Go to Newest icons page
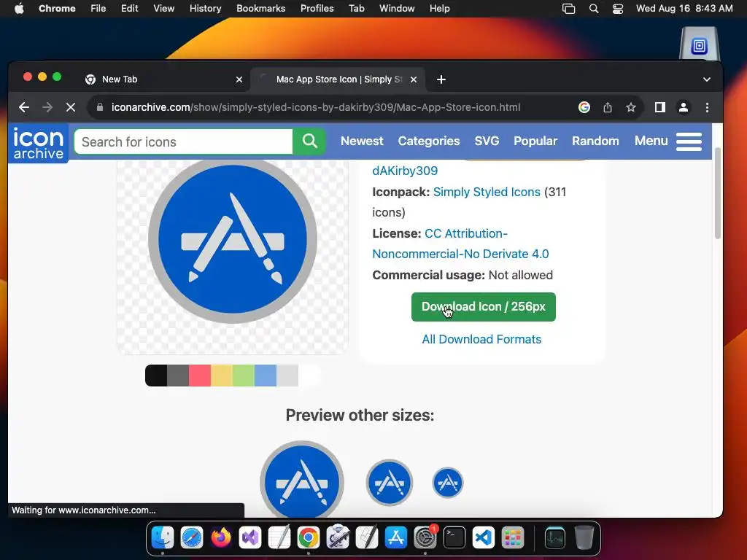 (x=362, y=141)
